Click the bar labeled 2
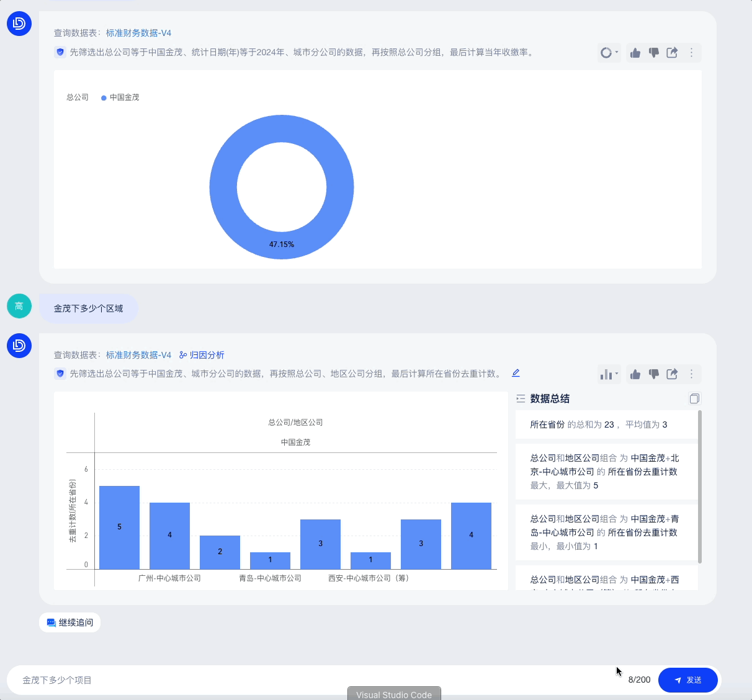Screen dimensions: 752x700 pyautogui.click(x=220, y=552)
